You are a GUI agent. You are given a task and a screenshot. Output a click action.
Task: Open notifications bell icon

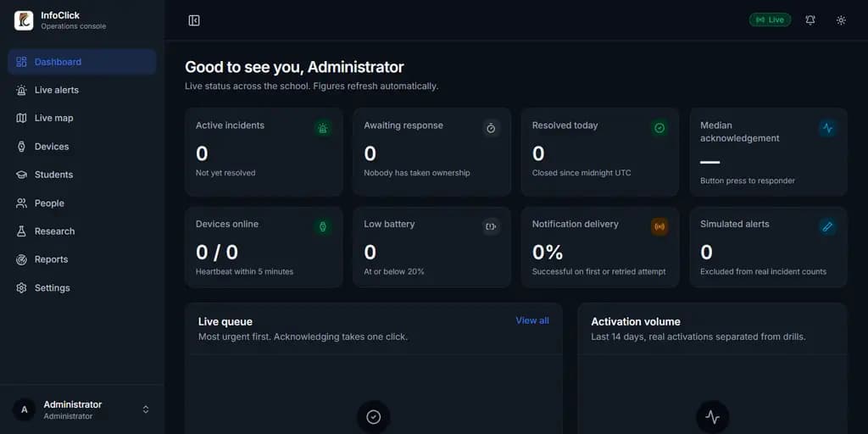pos(810,20)
